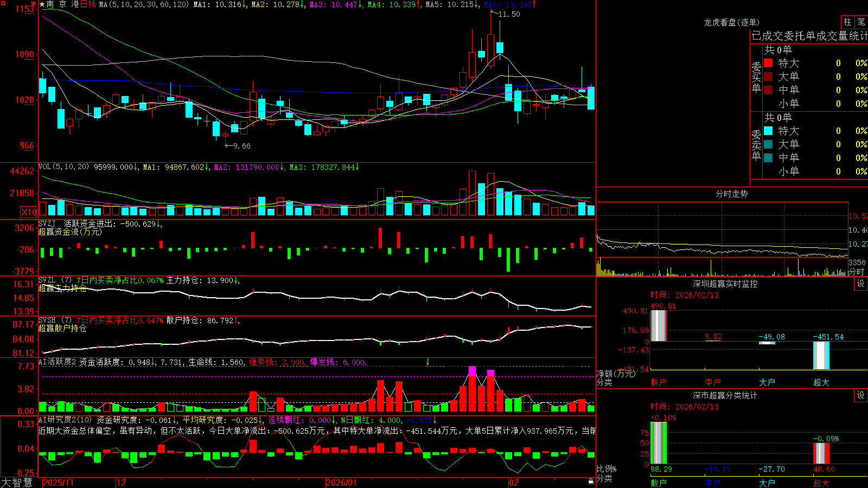
Task: Click 委买单 vertical section label
Action: coord(756,77)
